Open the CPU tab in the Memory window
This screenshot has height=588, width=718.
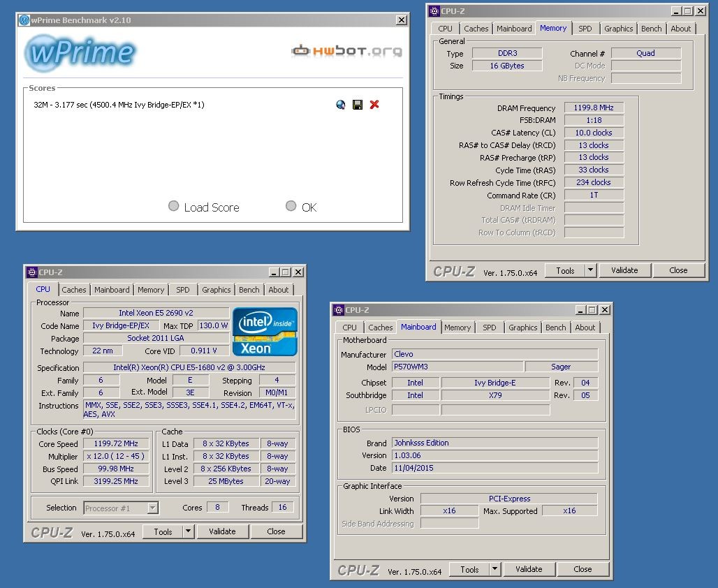tap(445, 29)
